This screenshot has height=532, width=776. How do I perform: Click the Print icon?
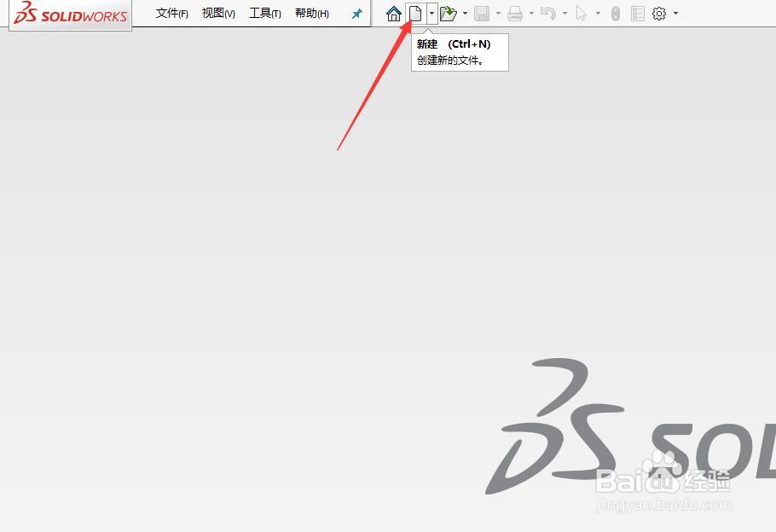tap(515, 14)
